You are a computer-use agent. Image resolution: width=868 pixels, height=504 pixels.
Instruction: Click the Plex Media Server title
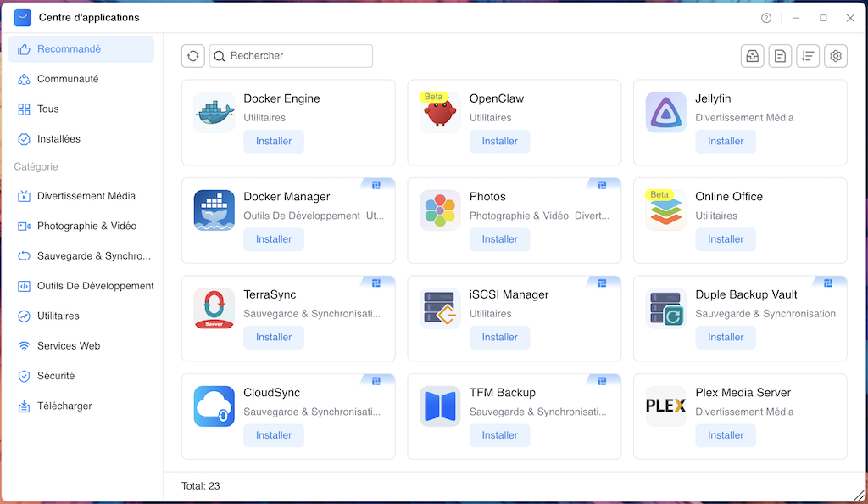click(743, 393)
